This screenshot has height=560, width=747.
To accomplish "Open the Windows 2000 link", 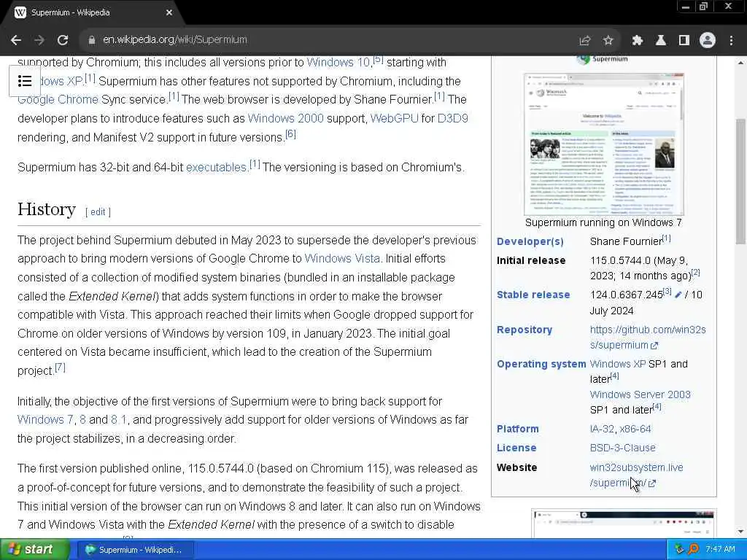I will [285, 118].
